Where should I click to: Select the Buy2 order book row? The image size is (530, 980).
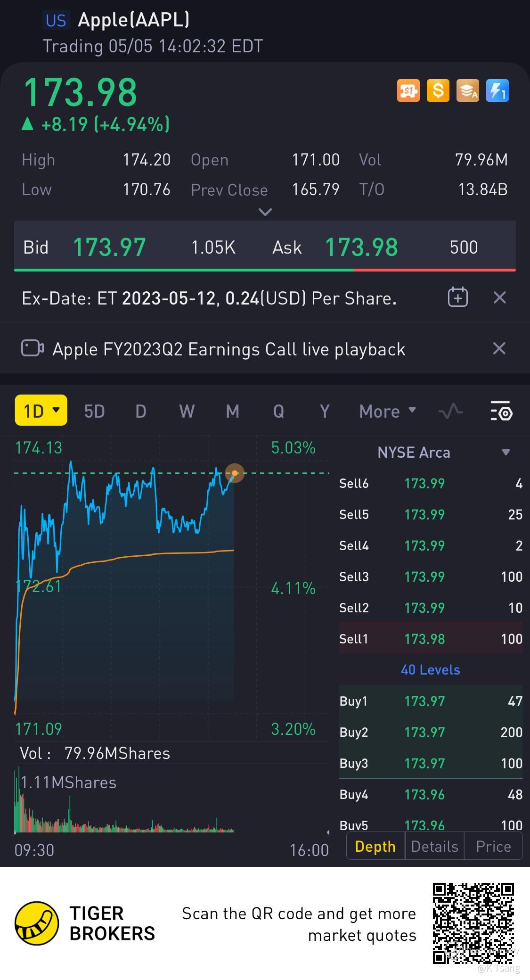click(431, 732)
